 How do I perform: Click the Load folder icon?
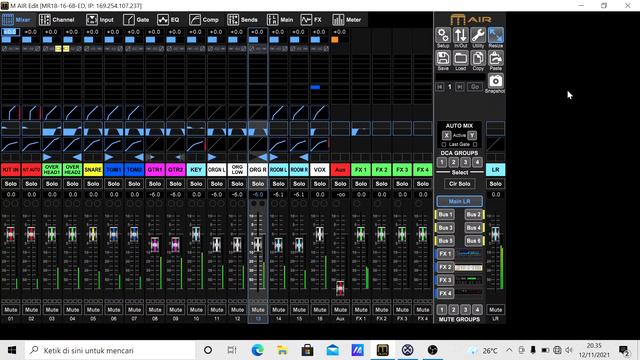pyautogui.click(x=460, y=59)
